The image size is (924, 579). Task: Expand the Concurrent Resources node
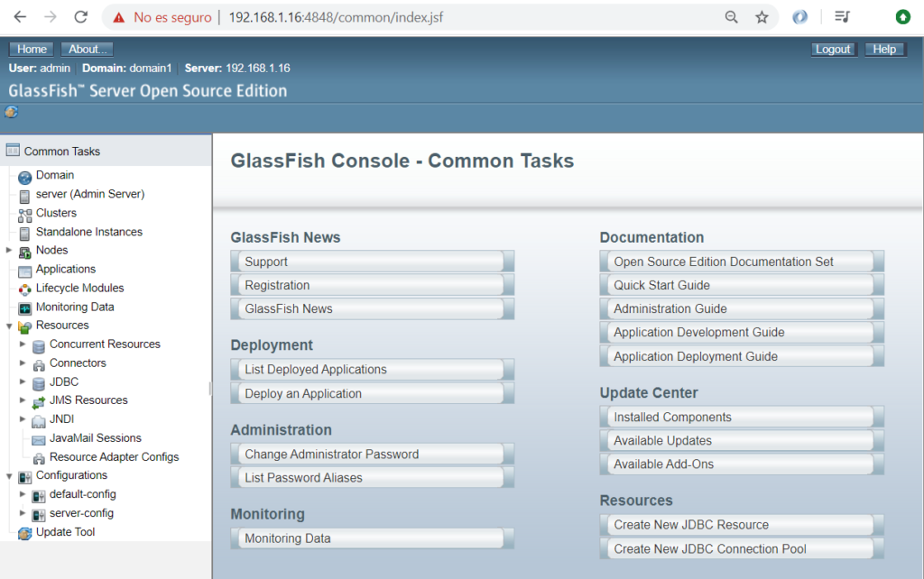[x=23, y=344]
